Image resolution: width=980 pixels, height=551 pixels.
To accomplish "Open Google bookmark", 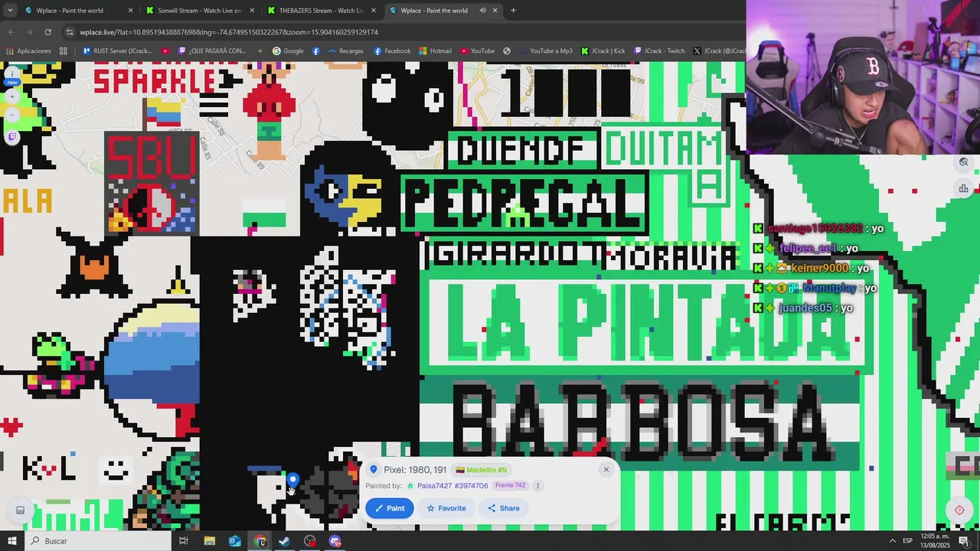I will point(288,51).
